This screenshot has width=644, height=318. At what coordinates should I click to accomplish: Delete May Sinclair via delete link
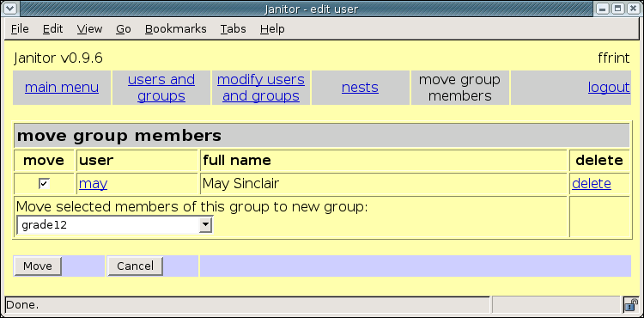(592, 184)
